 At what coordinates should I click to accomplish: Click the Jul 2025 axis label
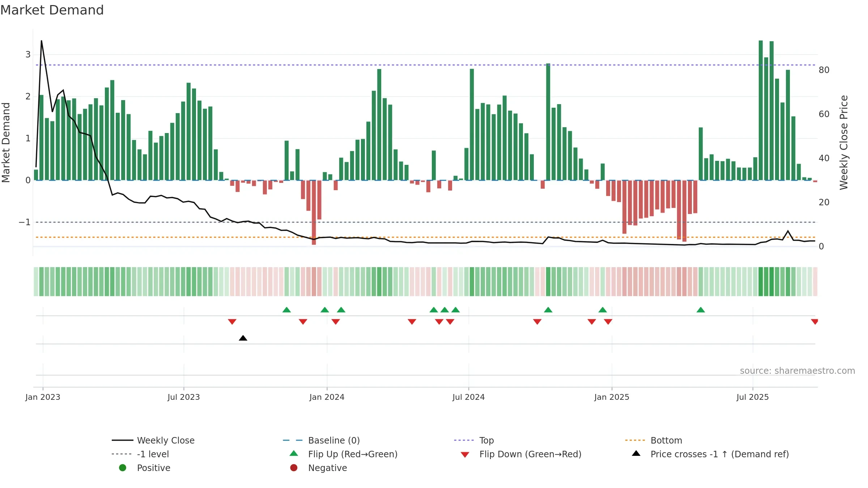753,397
